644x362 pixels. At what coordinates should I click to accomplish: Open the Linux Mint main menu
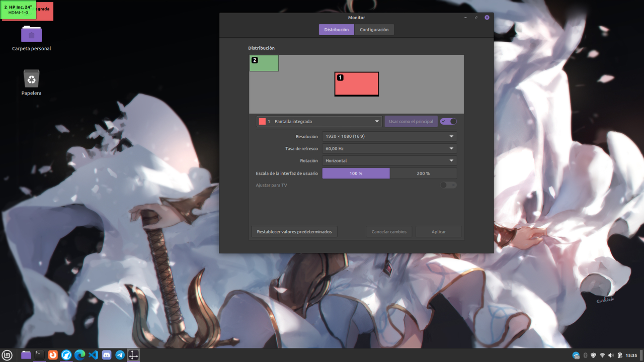click(x=7, y=355)
